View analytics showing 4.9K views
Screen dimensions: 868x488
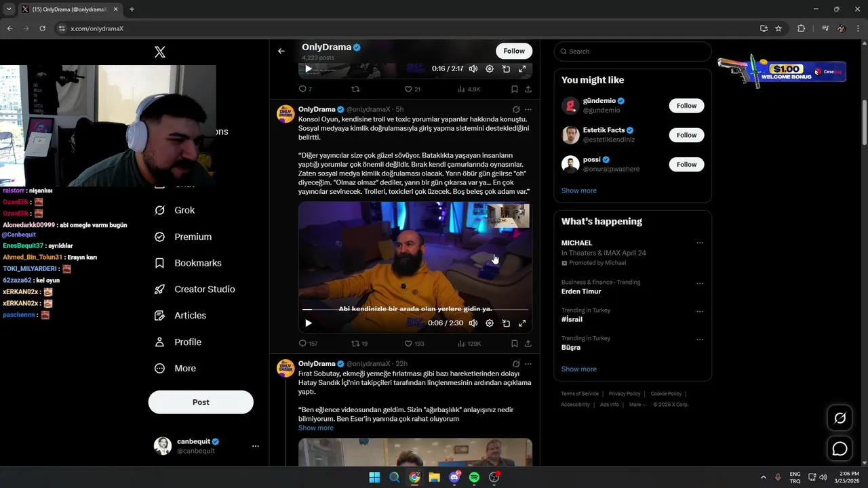click(469, 89)
